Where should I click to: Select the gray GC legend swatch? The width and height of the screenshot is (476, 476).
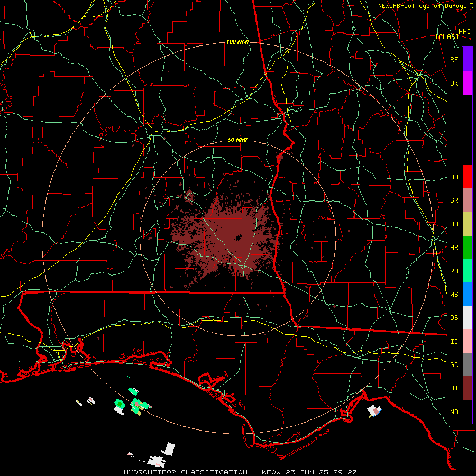(x=467, y=364)
